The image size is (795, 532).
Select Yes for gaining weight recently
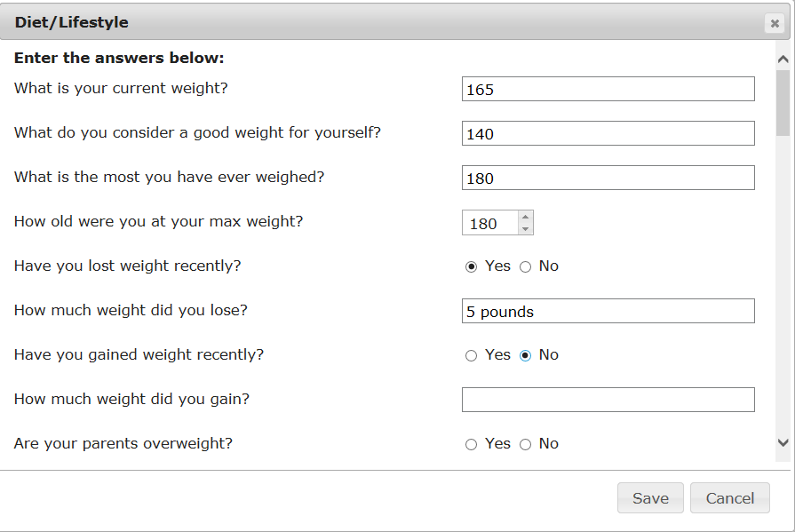471,354
